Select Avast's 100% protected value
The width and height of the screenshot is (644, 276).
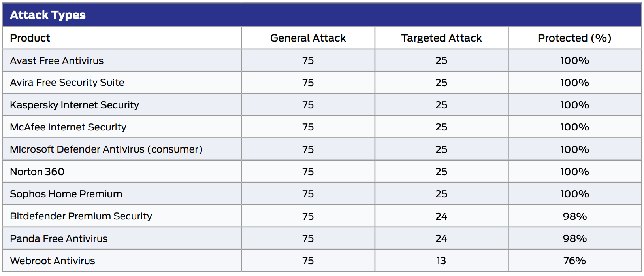[574, 60]
